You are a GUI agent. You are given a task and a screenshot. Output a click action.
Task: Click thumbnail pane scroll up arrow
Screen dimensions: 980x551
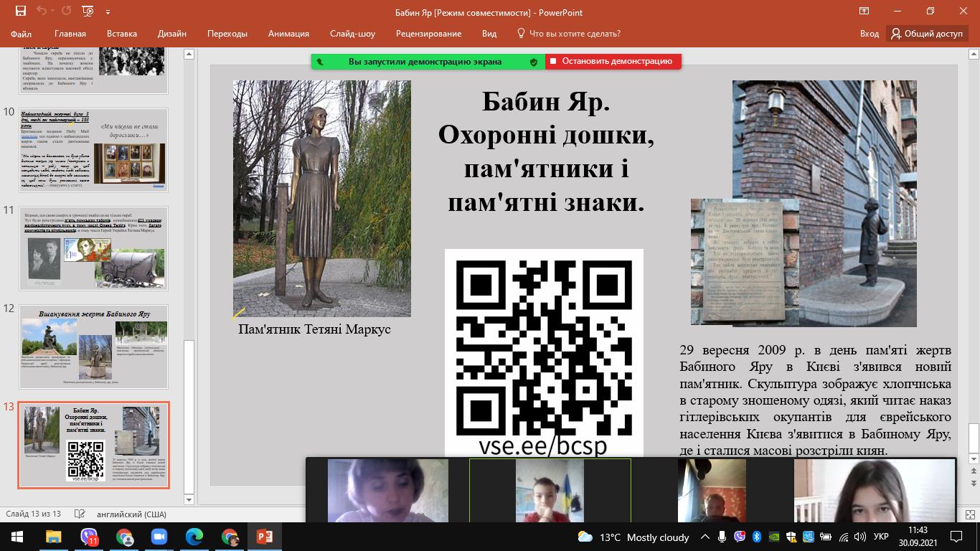pyautogui.click(x=189, y=55)
